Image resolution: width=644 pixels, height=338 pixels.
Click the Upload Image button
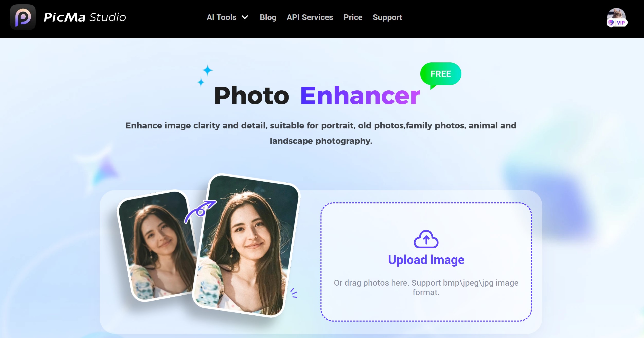[426, 260]
